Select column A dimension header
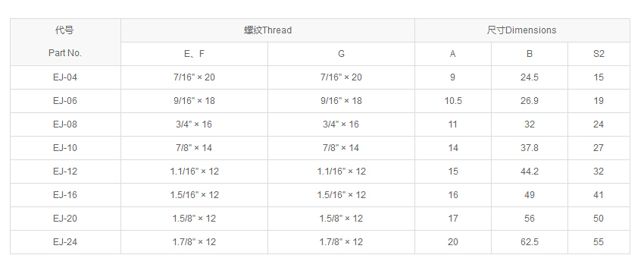Screen dimensions: 644x274 [453, 54]
